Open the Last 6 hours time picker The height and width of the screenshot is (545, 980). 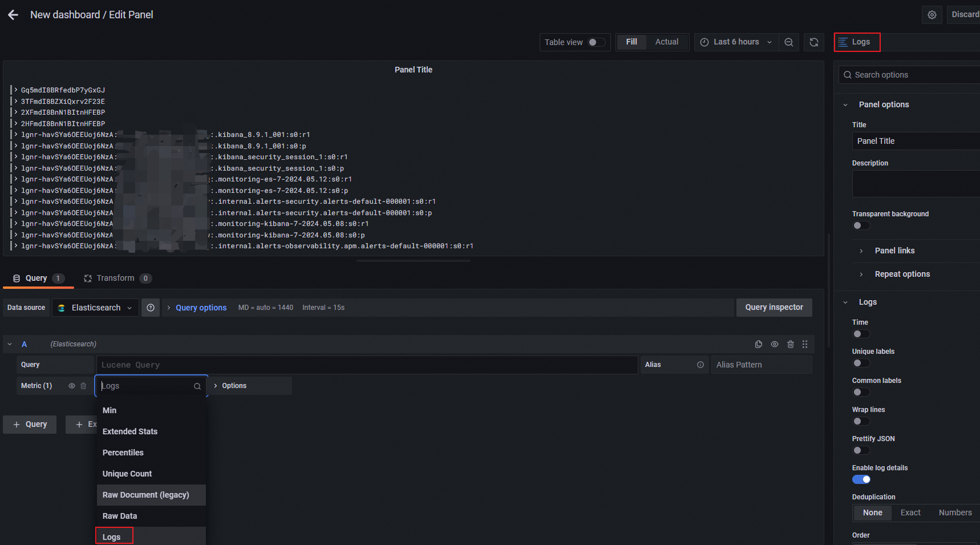[736, 42]
